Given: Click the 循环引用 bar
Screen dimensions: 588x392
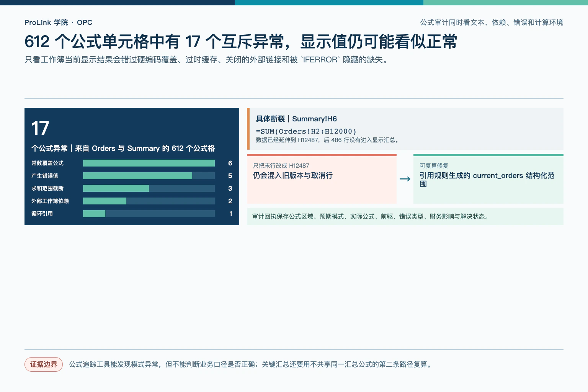Looking at the screenshot, I should (x=149, y=214).
